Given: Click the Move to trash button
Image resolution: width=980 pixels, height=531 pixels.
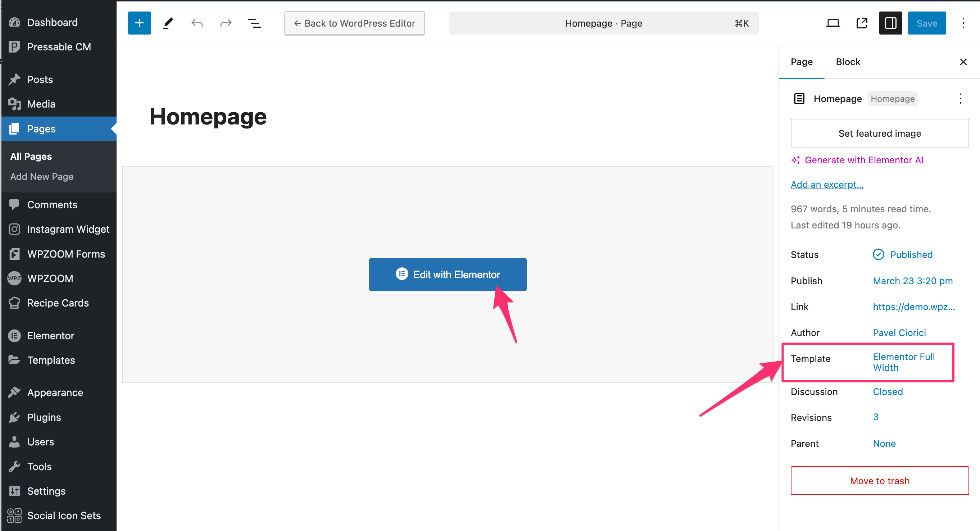Looking at the screenshot, I should [x=879, y=481].
